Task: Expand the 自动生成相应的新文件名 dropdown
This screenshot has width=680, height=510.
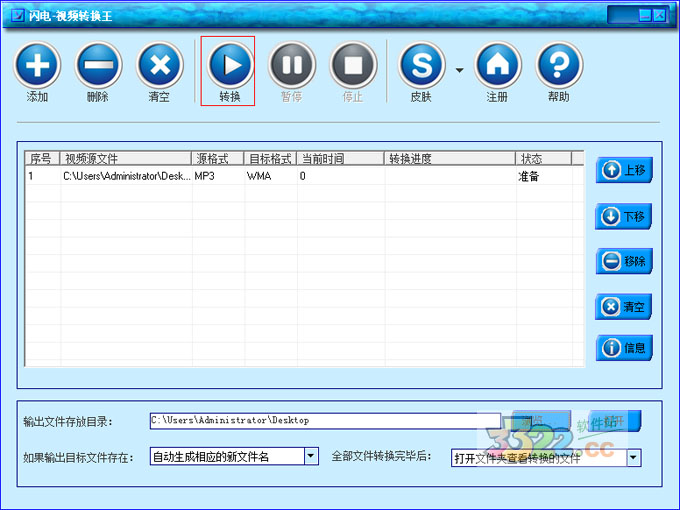Action: 311,457
